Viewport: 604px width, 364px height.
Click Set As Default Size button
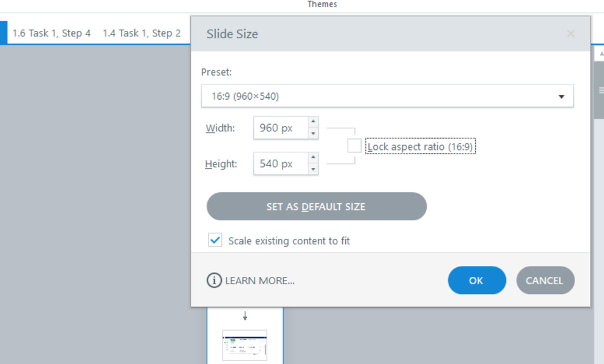316,207
